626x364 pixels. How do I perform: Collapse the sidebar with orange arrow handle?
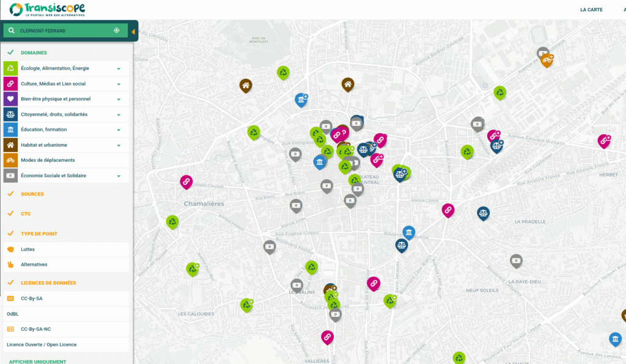(x=133, y=31)
